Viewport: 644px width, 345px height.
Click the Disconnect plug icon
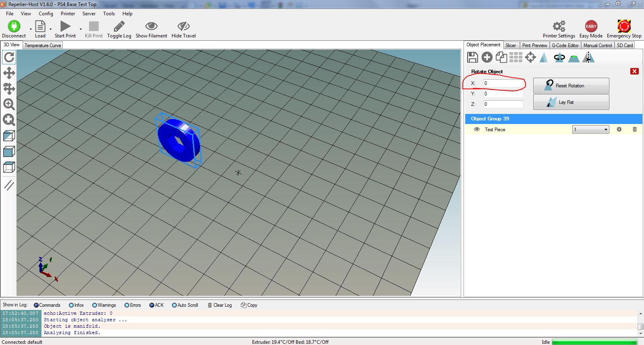(x=14, y=27)
